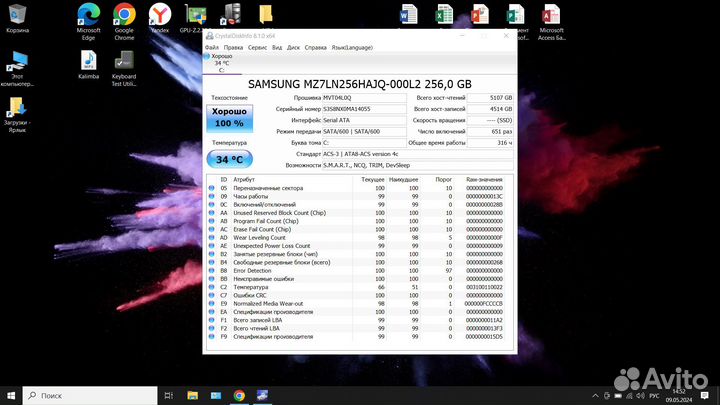Select the Всего записей LBA row
This screenshot has height=405, width=720.
pyautogui.click(x=360, y=320)
